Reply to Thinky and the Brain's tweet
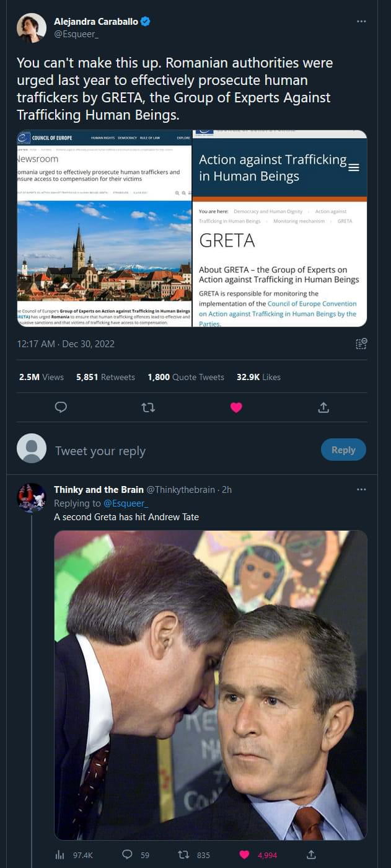 [128, 855]
